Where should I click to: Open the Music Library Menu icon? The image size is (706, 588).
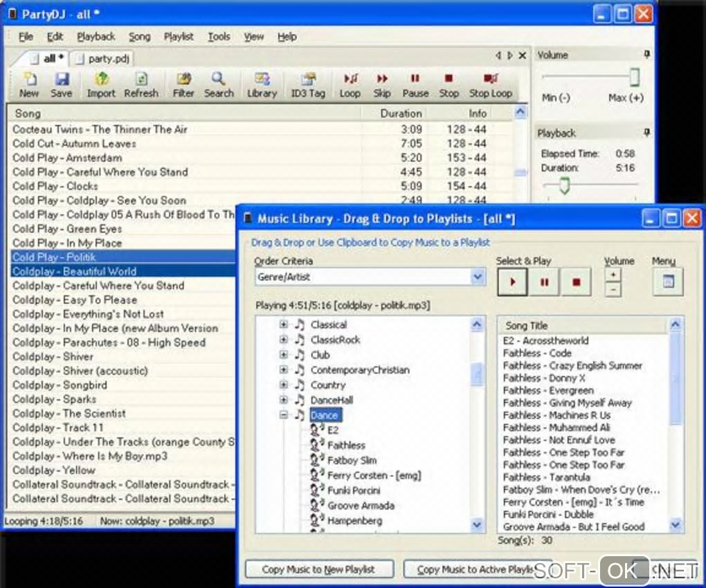click(x=667, y=282)
